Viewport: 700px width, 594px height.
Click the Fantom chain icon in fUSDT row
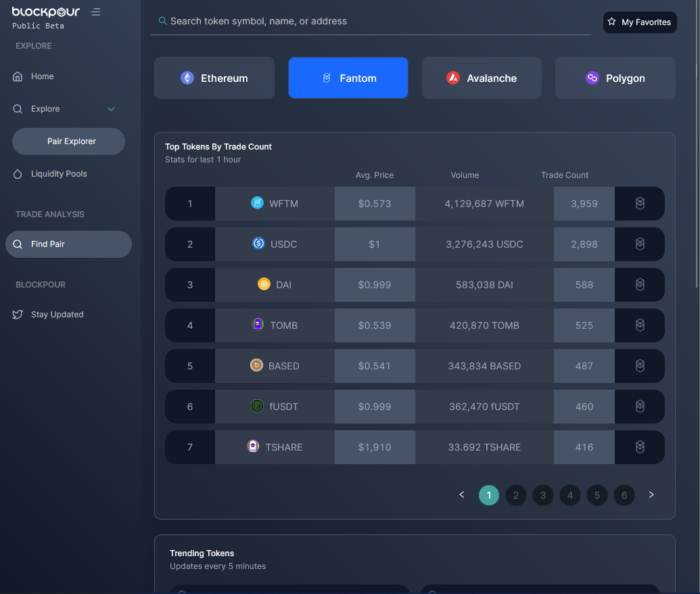(x=640, y=407)
